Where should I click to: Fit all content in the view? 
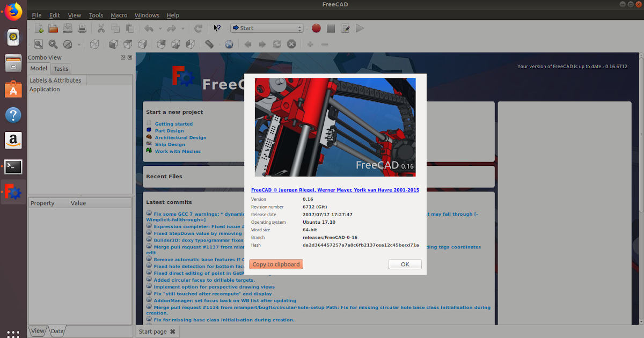pos(38,44)
